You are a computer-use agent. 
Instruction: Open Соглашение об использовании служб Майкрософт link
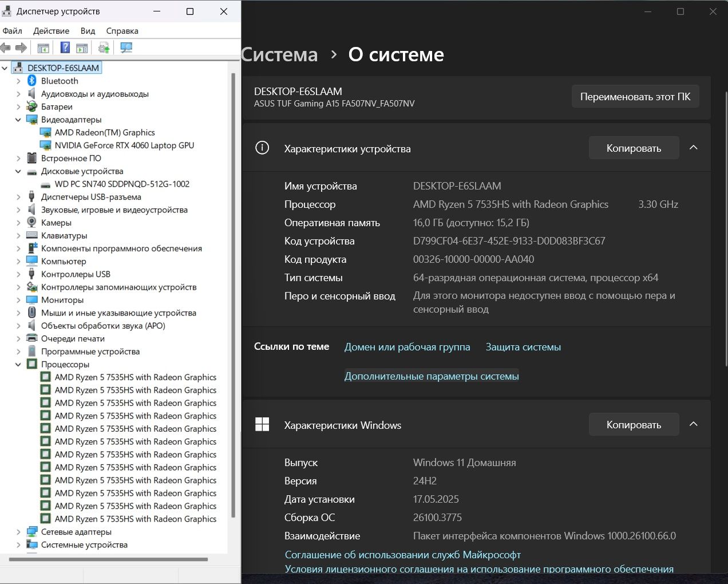pos(403,555)
